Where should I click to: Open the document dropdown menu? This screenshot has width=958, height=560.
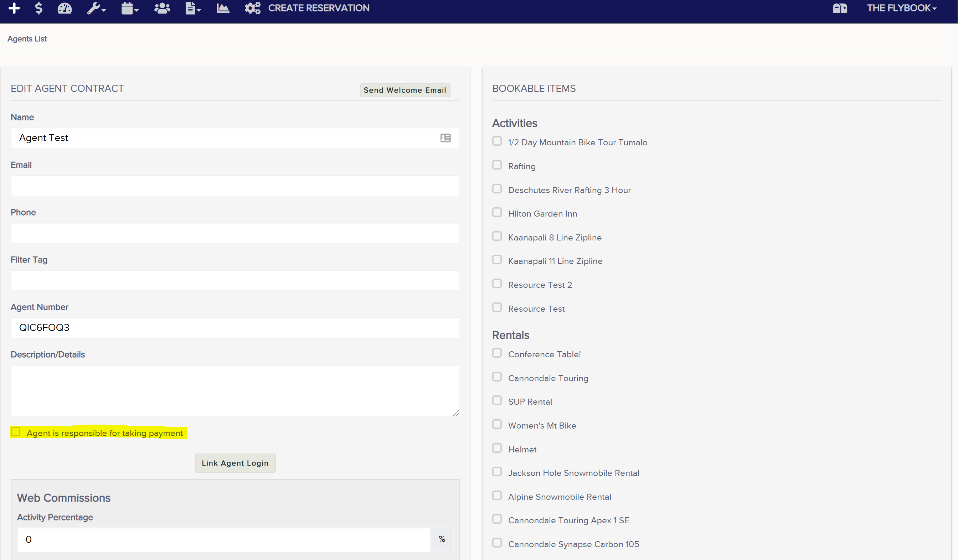pos(193,8)
